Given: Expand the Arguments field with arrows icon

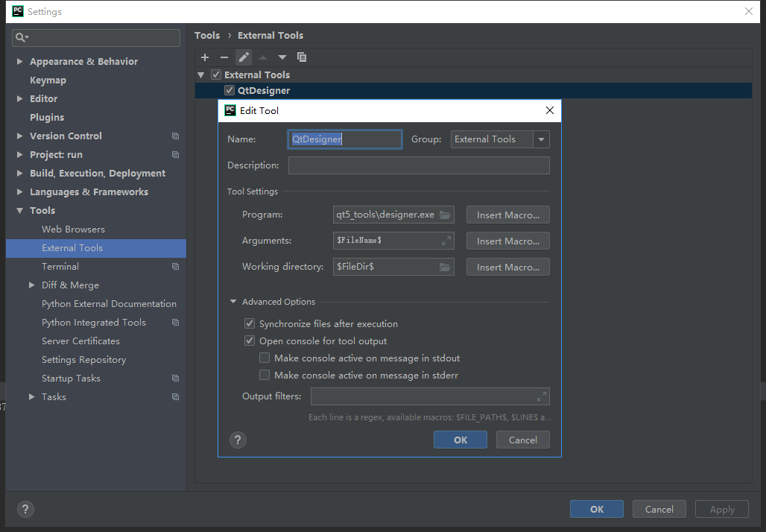Looking at the screenshot, I should [446, 241].
